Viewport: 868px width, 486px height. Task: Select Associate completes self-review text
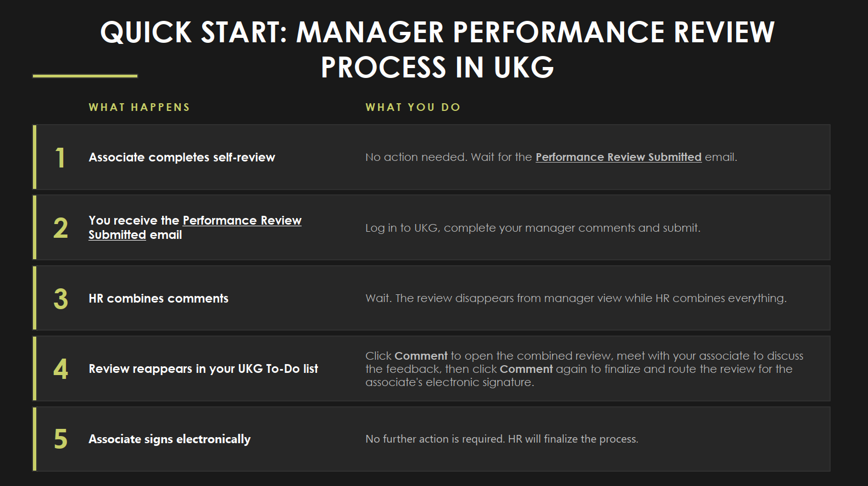[182, 157]
